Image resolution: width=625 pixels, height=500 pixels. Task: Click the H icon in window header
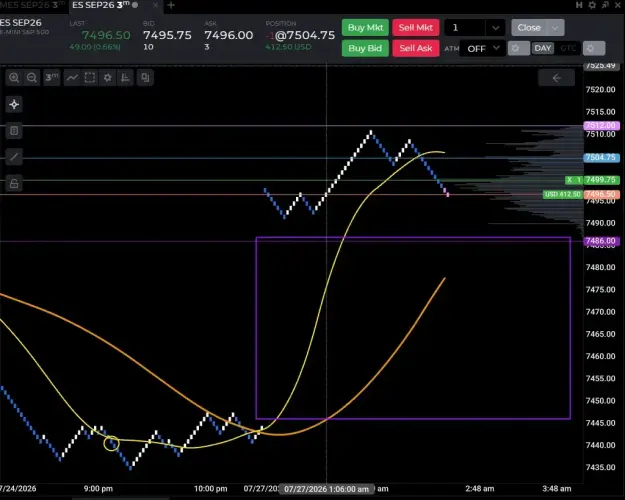(x=579, y=5)
